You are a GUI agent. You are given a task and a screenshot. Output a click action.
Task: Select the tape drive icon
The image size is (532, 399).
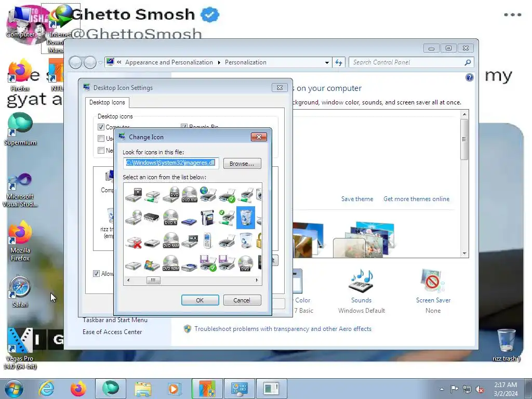189,241
